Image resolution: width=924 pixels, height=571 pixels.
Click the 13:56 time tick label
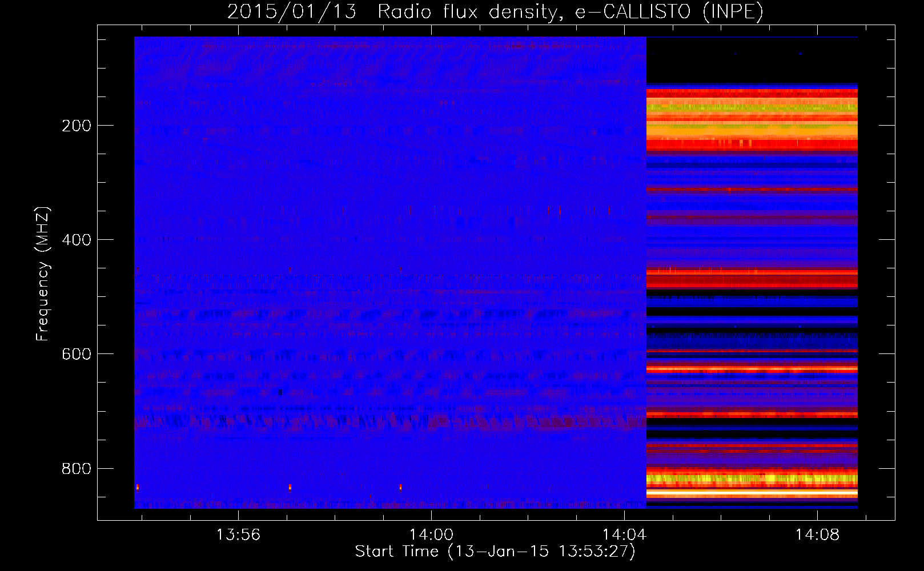[x=238, y=534]
